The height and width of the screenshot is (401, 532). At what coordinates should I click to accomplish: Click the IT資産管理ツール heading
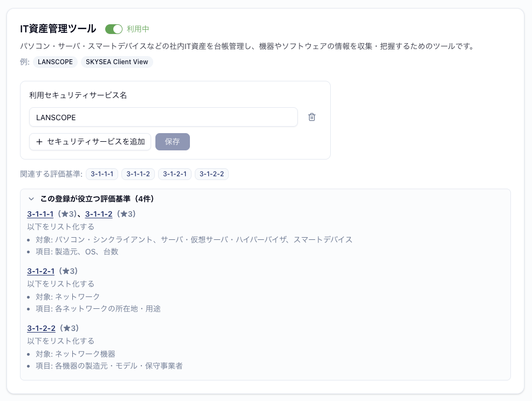click(58, 29)
